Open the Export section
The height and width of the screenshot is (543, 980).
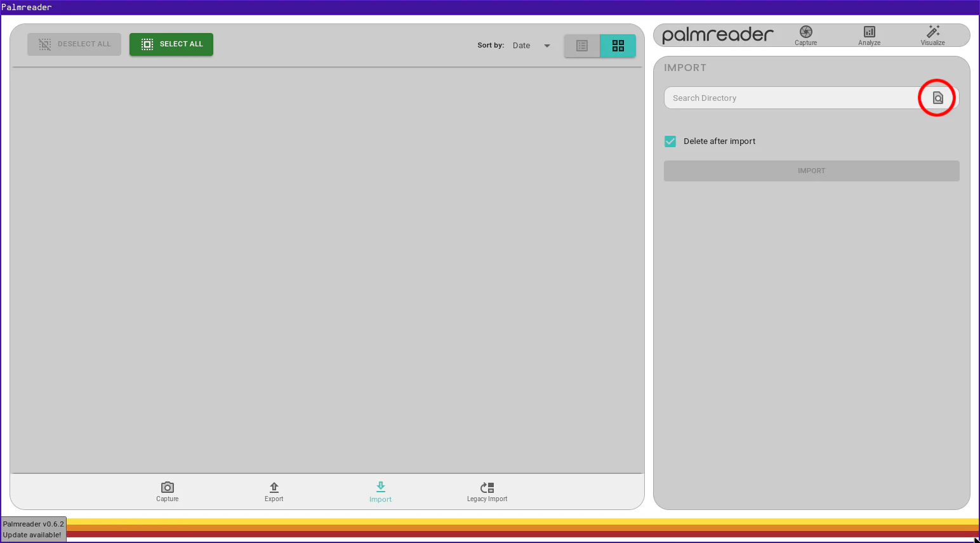pyautogui.click(x=274, y=492)
